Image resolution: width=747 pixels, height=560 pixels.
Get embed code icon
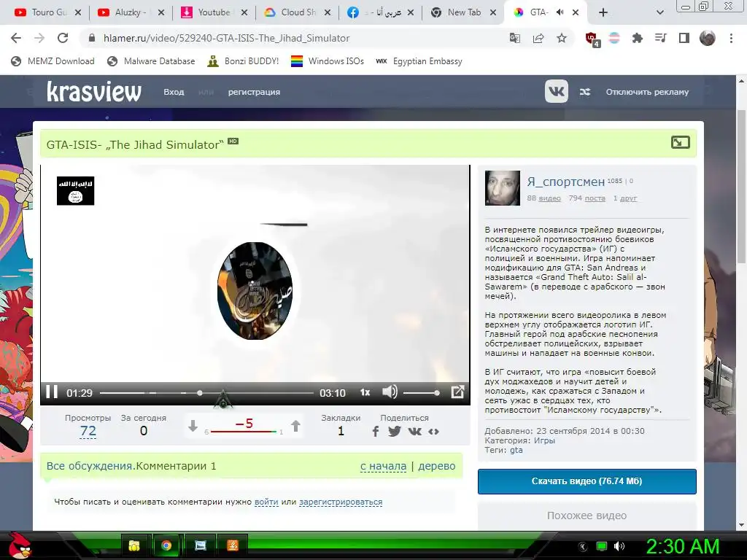pos(433,432)
